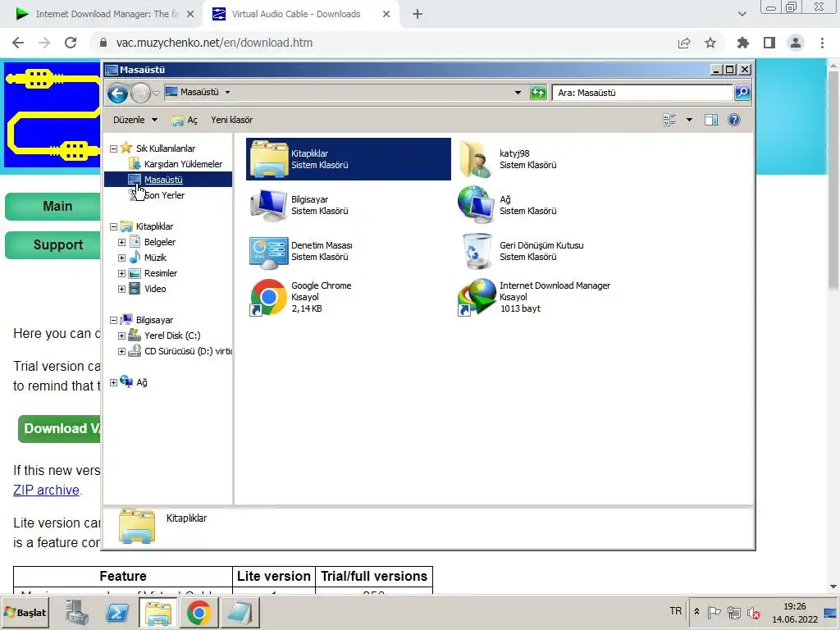This screenshot has height=630, width=840.
Task: Expand the Ağ node in the sidebar
Action: 113,382
